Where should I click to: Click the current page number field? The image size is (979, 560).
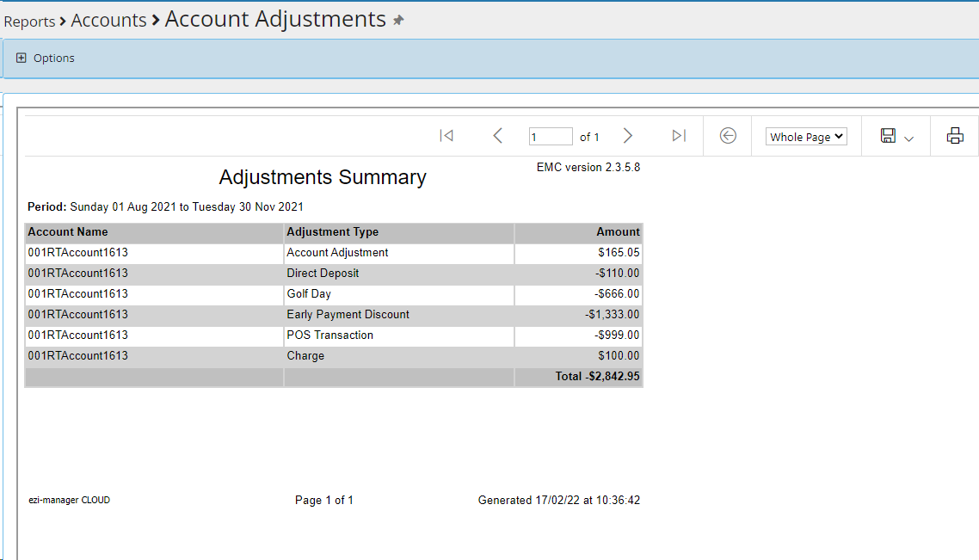(551, 137)
